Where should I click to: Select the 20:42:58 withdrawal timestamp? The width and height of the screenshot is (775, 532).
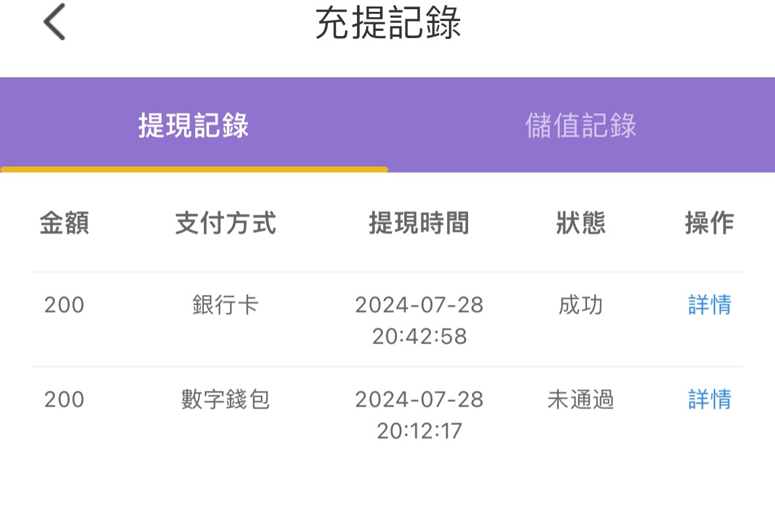point(419,336)
